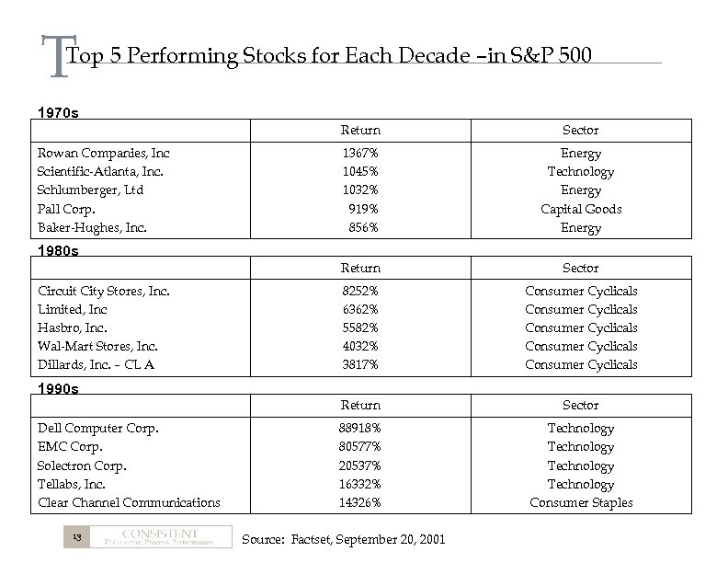Select Clear Channel Communications entry
The width and height of the screenshot is (728, 563).
[x=129, y=502]
